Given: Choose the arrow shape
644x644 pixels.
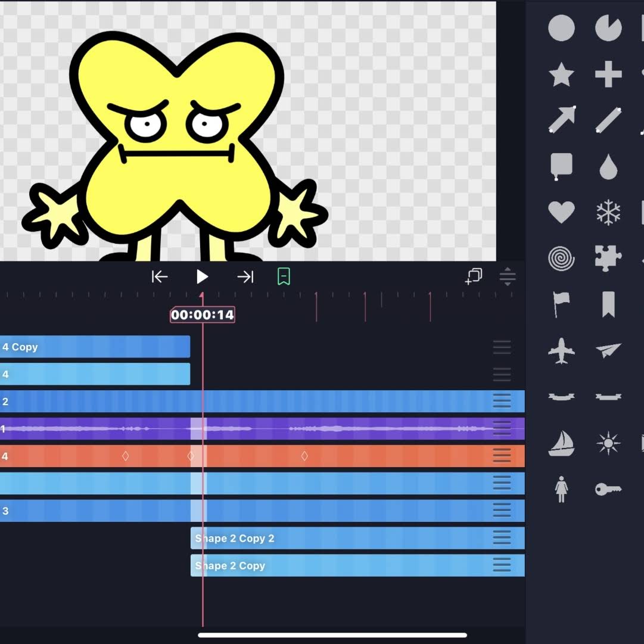Looking at the screenshot, I should click(x=562, y=120).
